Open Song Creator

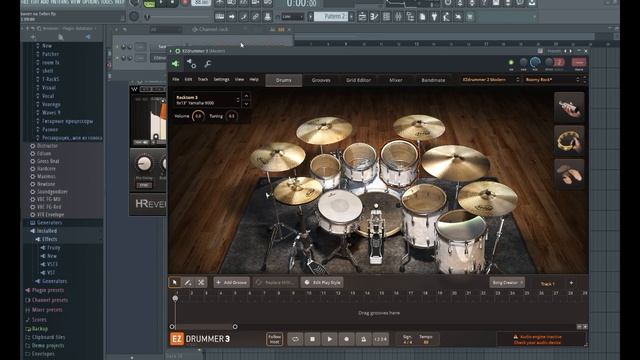[507, 282]
